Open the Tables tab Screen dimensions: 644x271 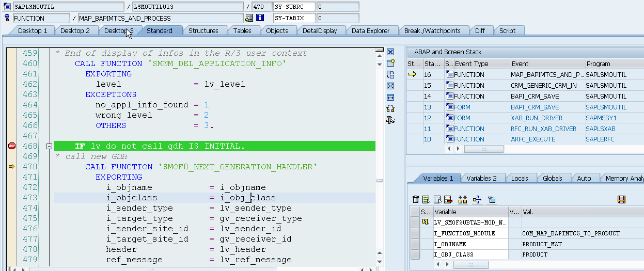[x=242, y=30]
